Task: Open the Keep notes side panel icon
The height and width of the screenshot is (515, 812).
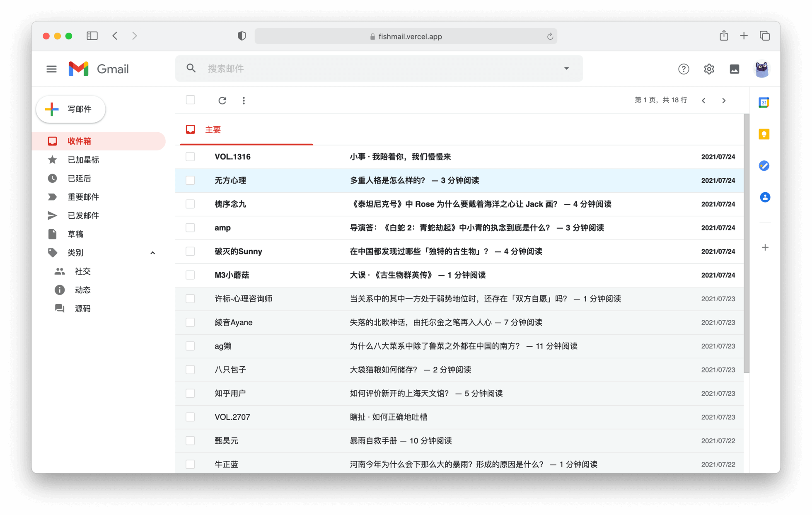Action: pyautogui.click(x=764, y=134)
